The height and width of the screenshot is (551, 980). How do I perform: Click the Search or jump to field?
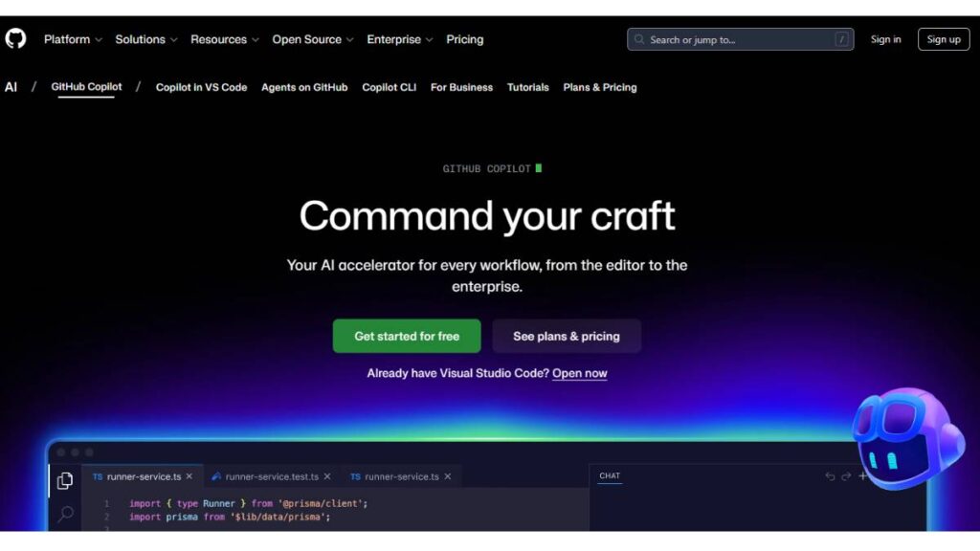[x=737, y=38]
